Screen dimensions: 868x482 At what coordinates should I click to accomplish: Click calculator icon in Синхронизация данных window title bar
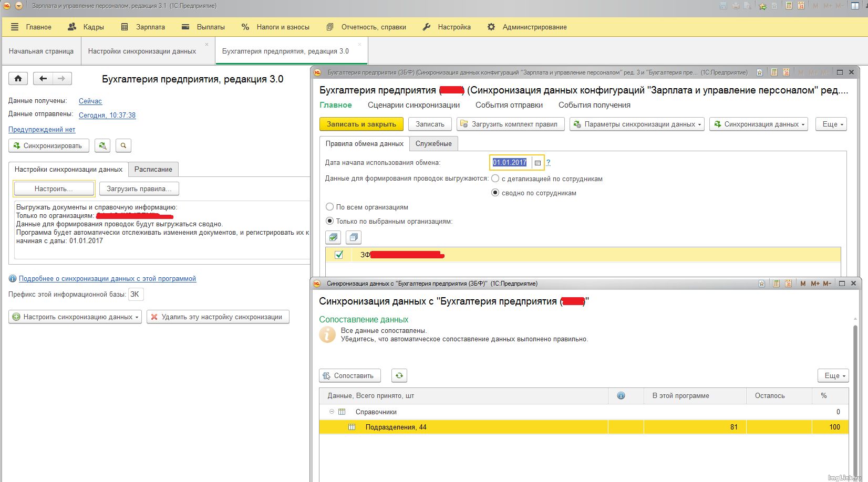(777, 284)
